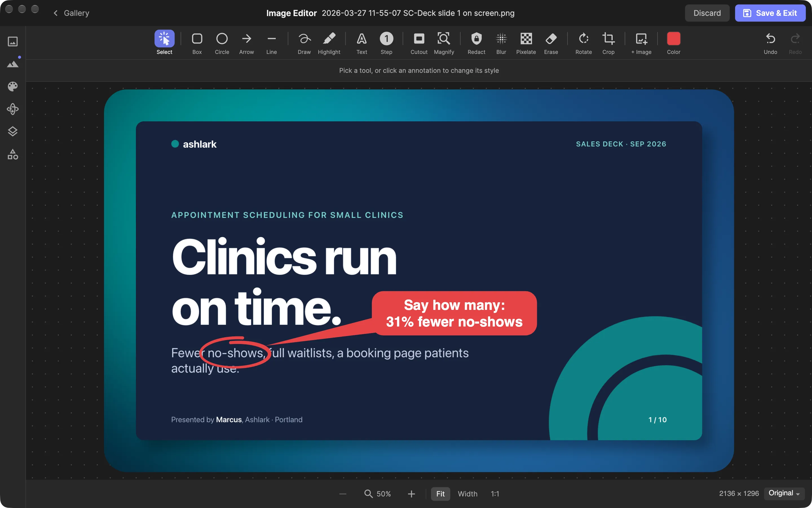The width and height of the screenshot is (812, 508).
Task: Pick the Magnify tool
Action: (x=444, y=43)
